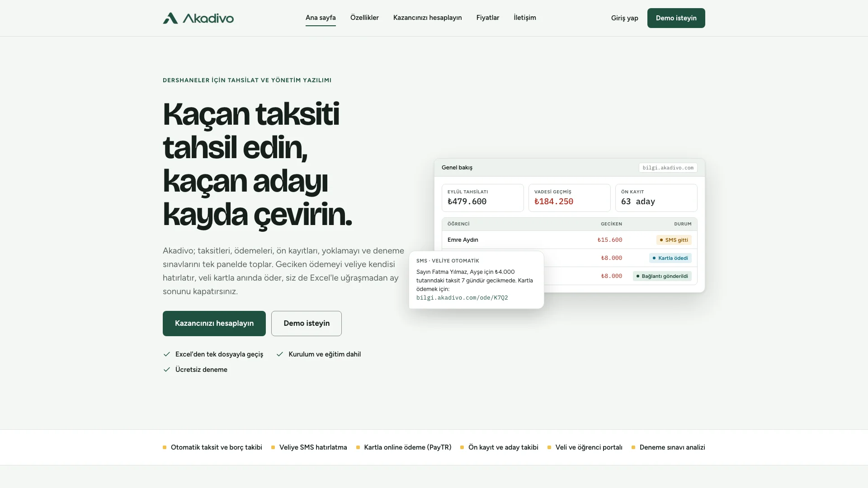868x488 pixels.
Task: Click the Dershaneler için tahsilat tagline
Action: pos(247,80)
